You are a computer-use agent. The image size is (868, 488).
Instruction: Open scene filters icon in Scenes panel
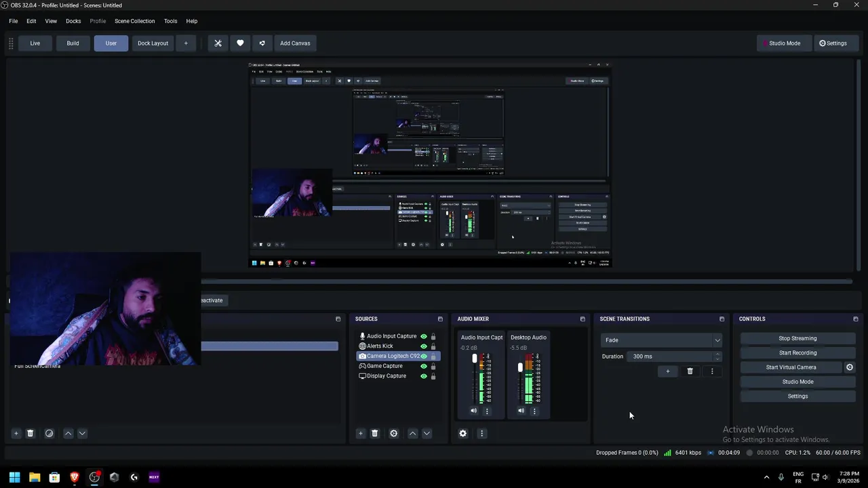pyautogui.click(x=49, y=434)
